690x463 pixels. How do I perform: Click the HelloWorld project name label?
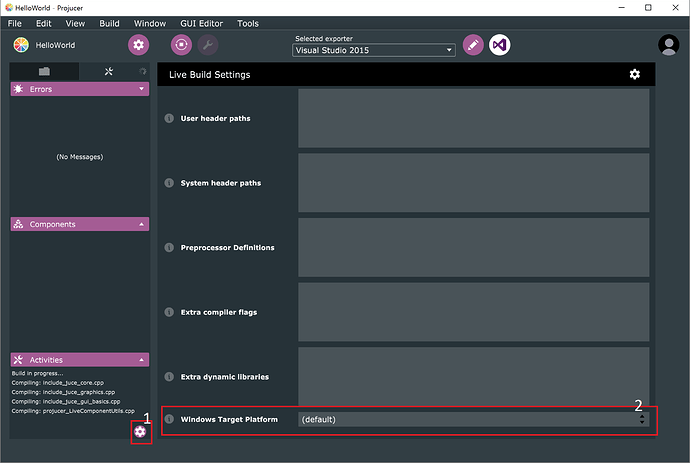point(55,45)
